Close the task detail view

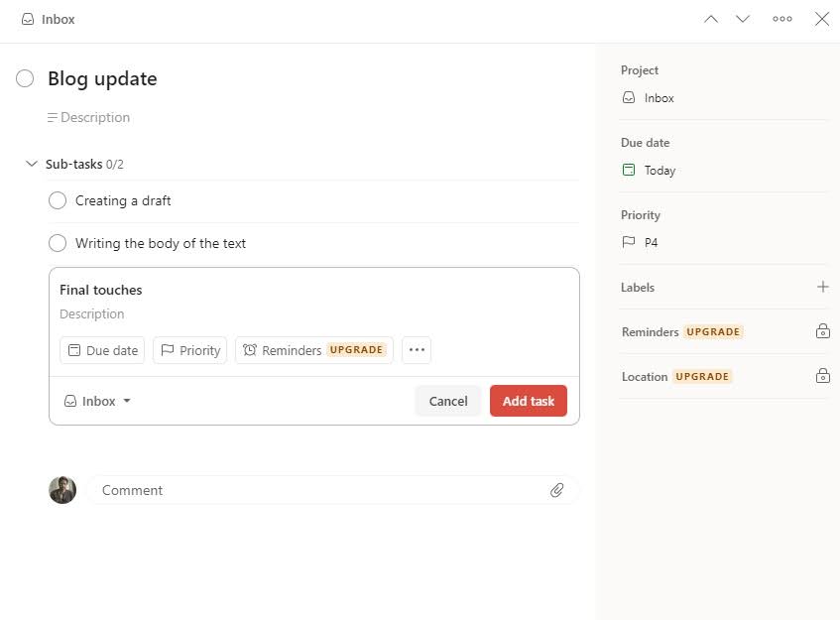coord(822,19)
